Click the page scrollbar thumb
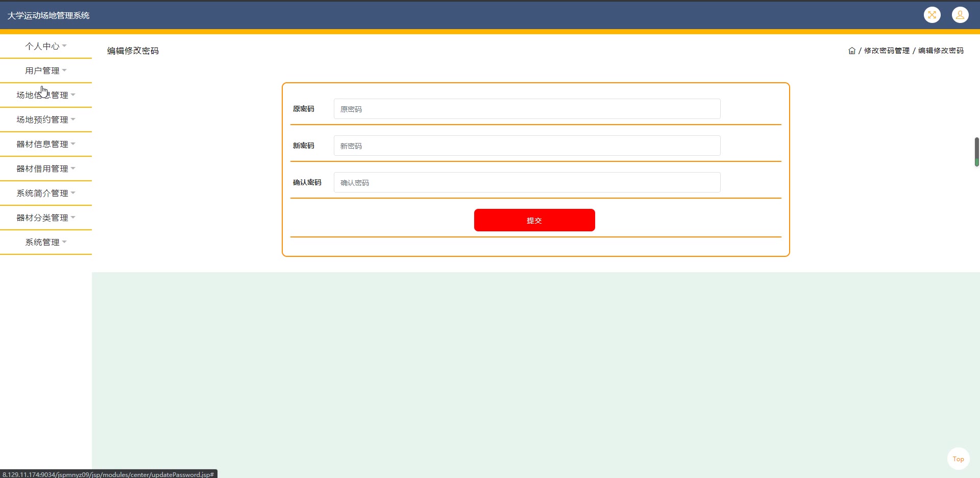 pyautogui.click(x=976, y=152)
